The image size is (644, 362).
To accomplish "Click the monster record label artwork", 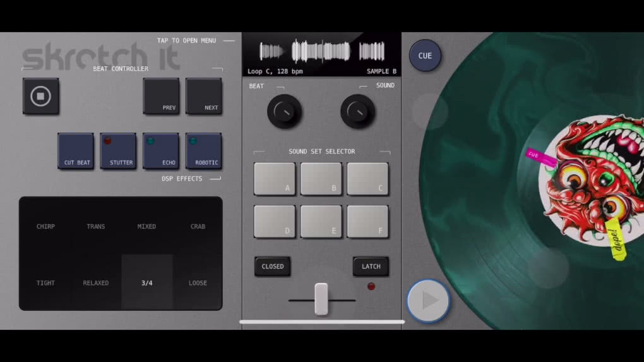I will [x=592, y=181].
